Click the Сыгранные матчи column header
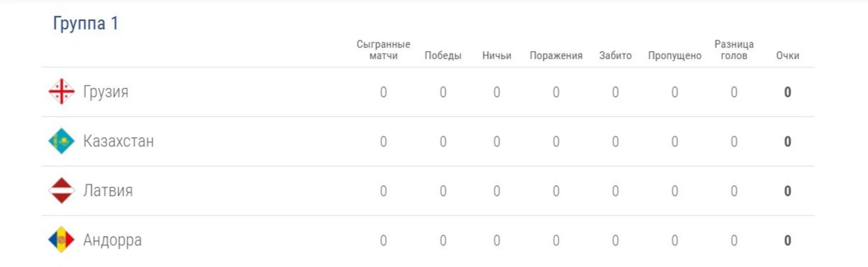868x267 pixels. pos(383,50)
